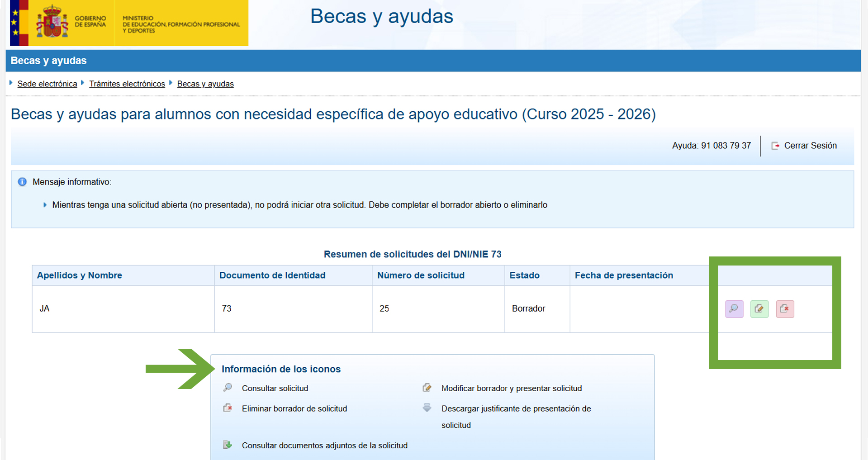Open the Becas y ayudas breadcrumb link
Screen dimensions: 868x460
tap(205, 84)
